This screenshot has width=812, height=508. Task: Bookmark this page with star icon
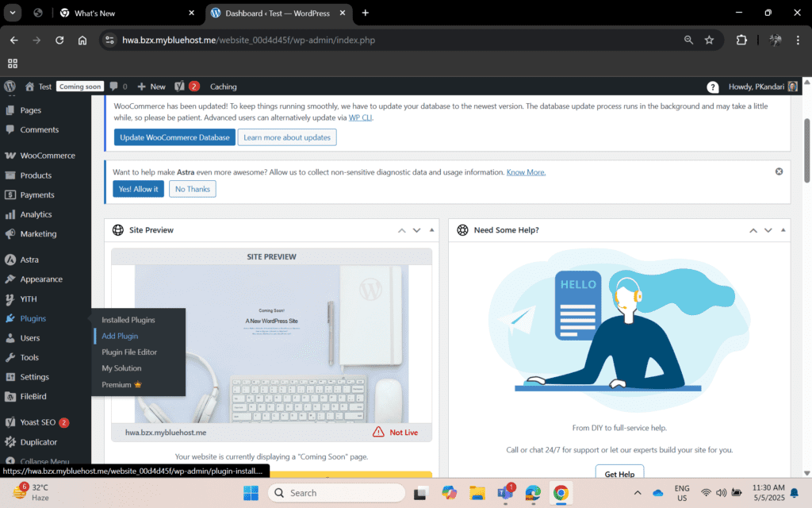click(709, 40)
